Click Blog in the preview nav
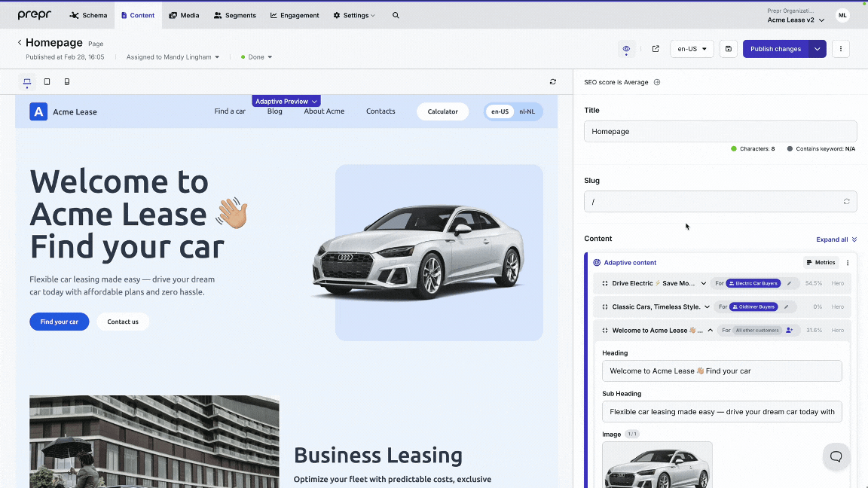Image resolution: width=868 pixels, height=488 pixels. click(x=274, y=111)
